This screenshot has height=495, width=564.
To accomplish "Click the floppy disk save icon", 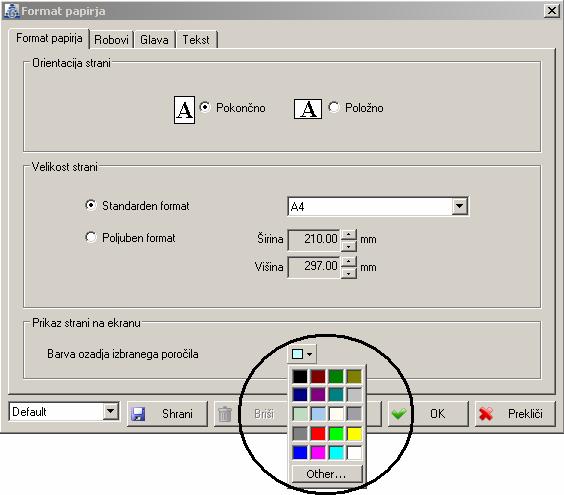I will (x=138, y=414).
